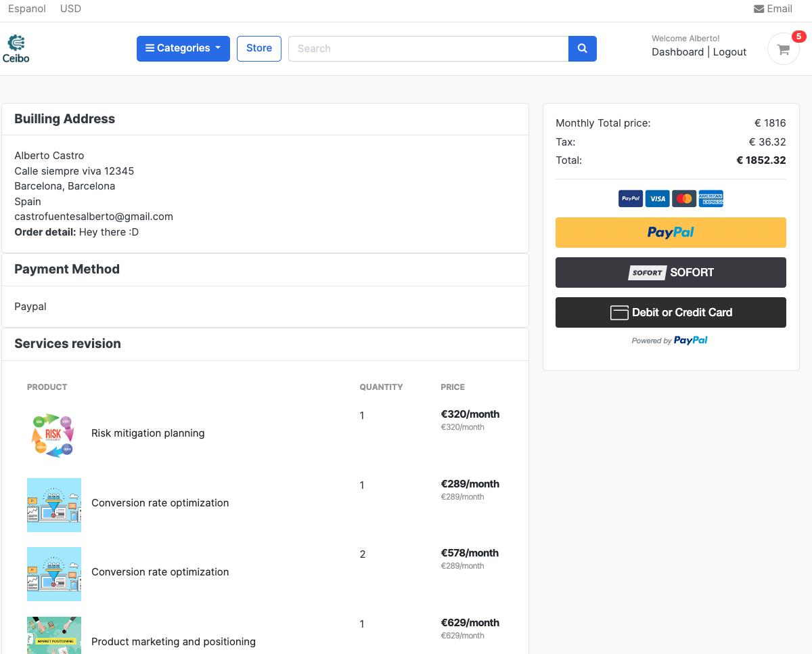The width and height of the screenshot is (812, 654).
Task: Click the Welcome Alberto! text
Action: [685, 39]
